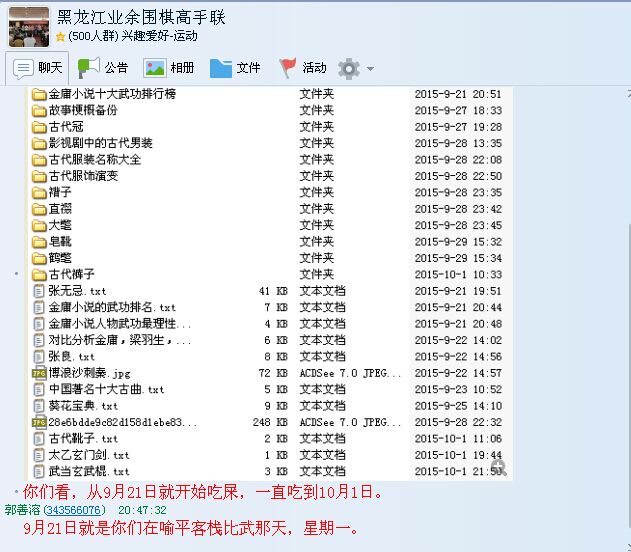Click date 2015-9-21 20:51
Screen dimensions: 631x552
click(x=458, y=95)
